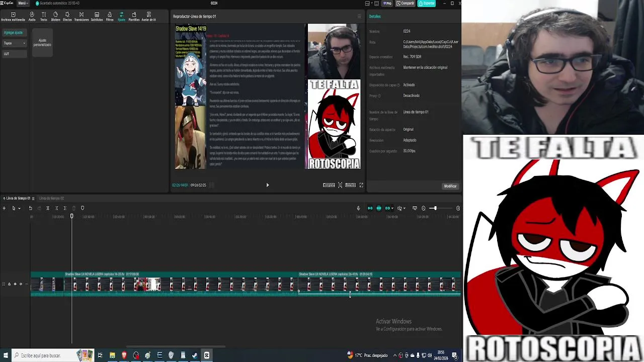Open File Explorer from taskbar
Screen dimensions: 644x362
[112, 355]
